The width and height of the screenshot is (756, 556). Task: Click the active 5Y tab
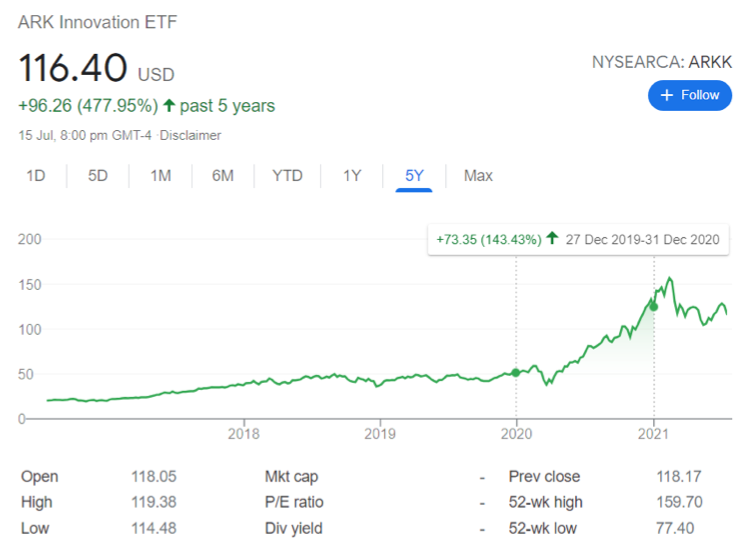click(x=414, y=176)
